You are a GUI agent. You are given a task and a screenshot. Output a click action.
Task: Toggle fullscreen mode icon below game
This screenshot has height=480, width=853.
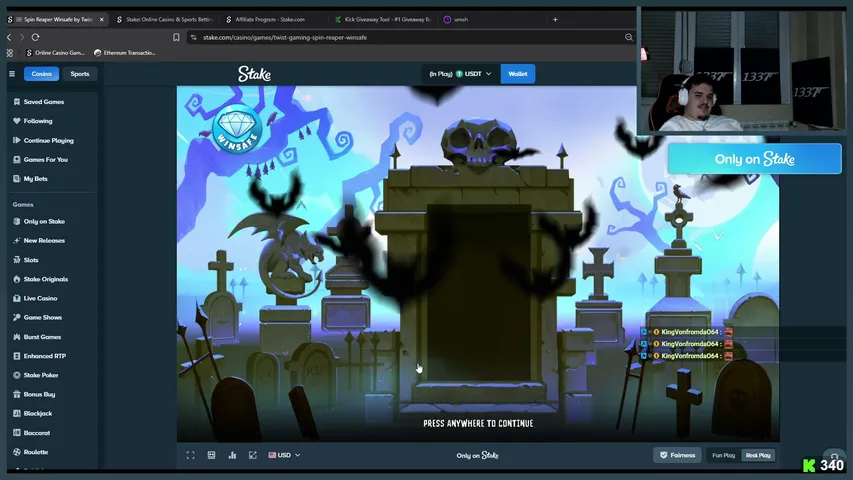(x=190, y=455)
